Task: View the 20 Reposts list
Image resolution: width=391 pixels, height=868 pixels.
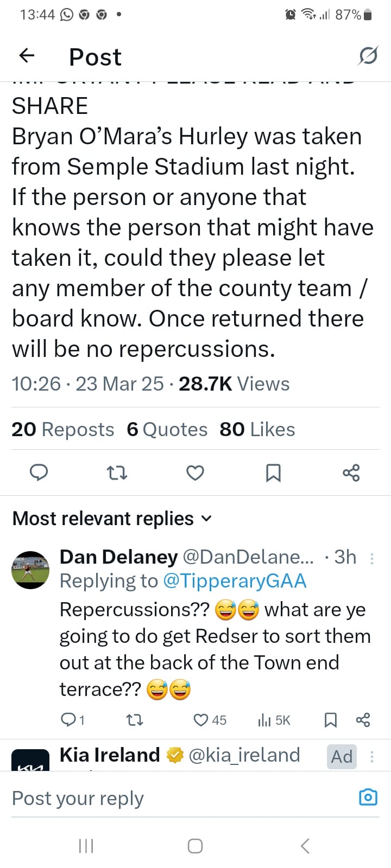Action: (63, 430)
